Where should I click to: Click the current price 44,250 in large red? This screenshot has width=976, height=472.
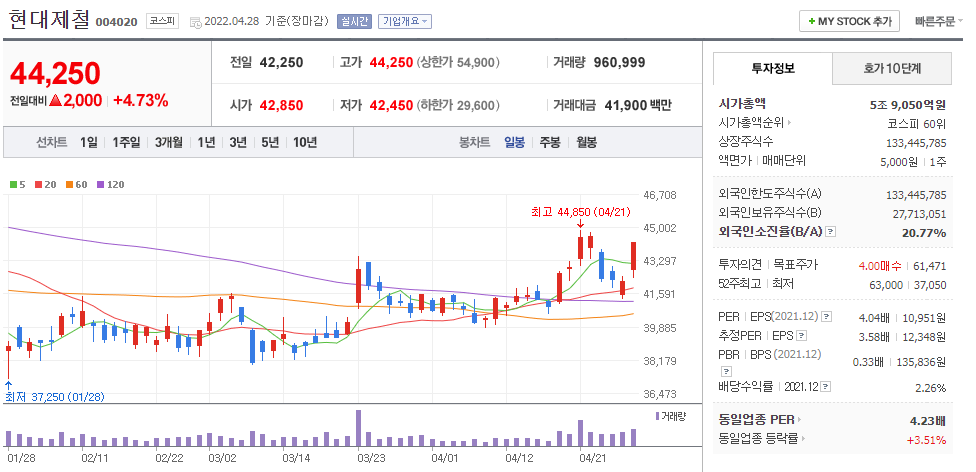tap(55, 73)
